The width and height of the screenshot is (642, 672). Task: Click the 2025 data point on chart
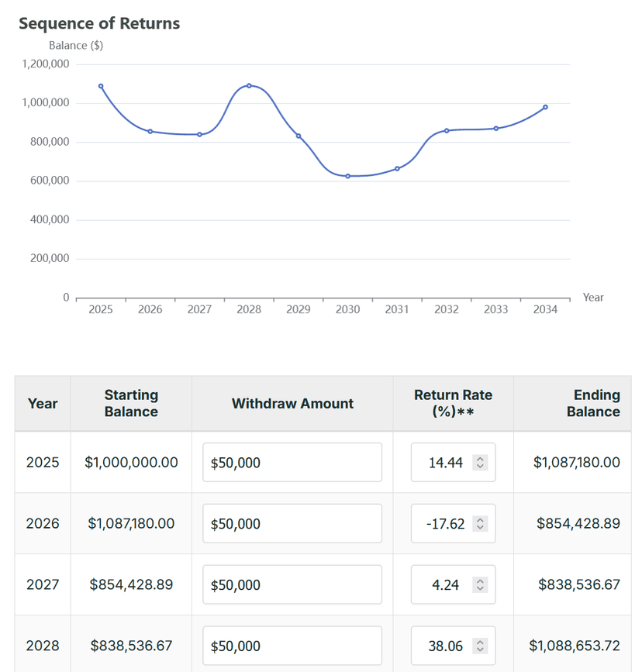[x=101, y=86]
